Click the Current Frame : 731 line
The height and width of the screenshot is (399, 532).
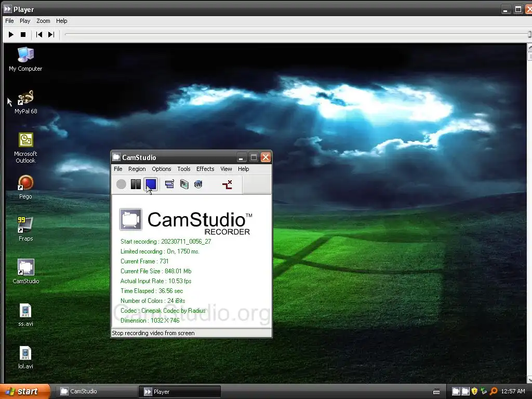coord(144,261)
